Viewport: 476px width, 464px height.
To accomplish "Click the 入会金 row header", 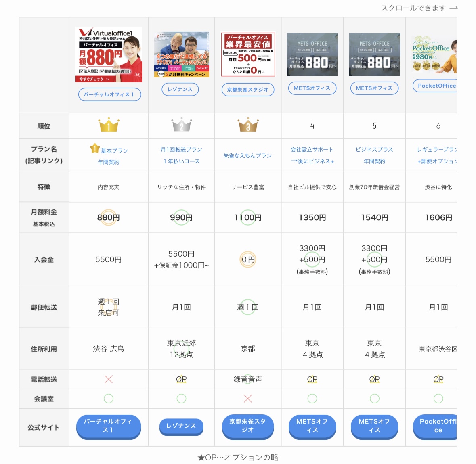I will point(44,259).
